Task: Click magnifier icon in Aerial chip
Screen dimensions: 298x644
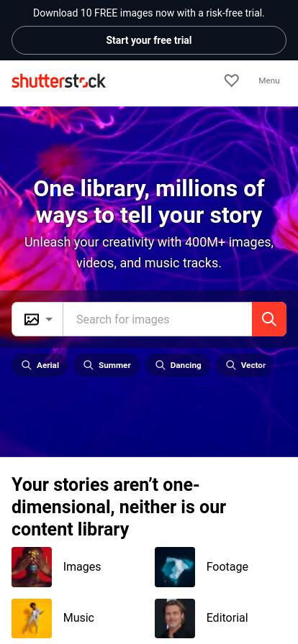Action: tap(27, 365)
